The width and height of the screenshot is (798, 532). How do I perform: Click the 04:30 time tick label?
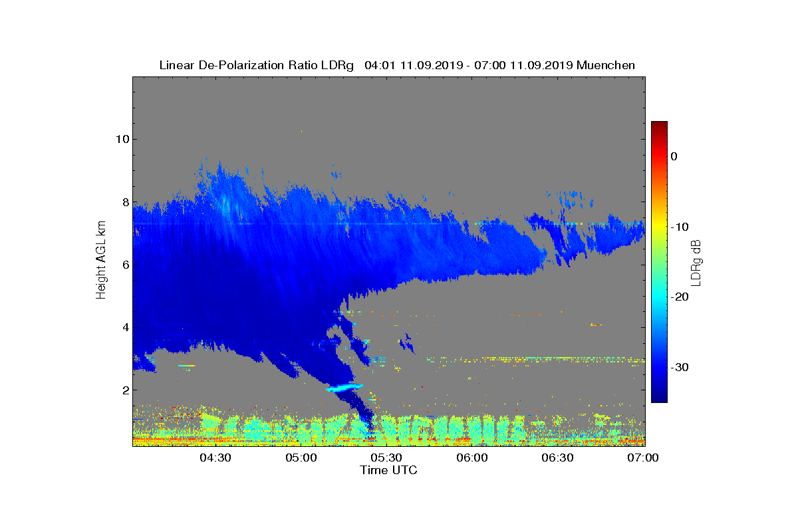[x=215, y=458]
